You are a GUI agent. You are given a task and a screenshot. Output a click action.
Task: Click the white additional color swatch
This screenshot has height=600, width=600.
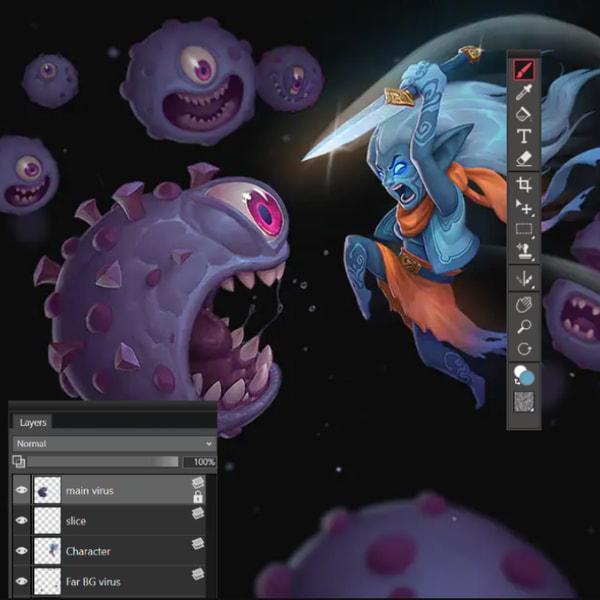coord(519,371)
